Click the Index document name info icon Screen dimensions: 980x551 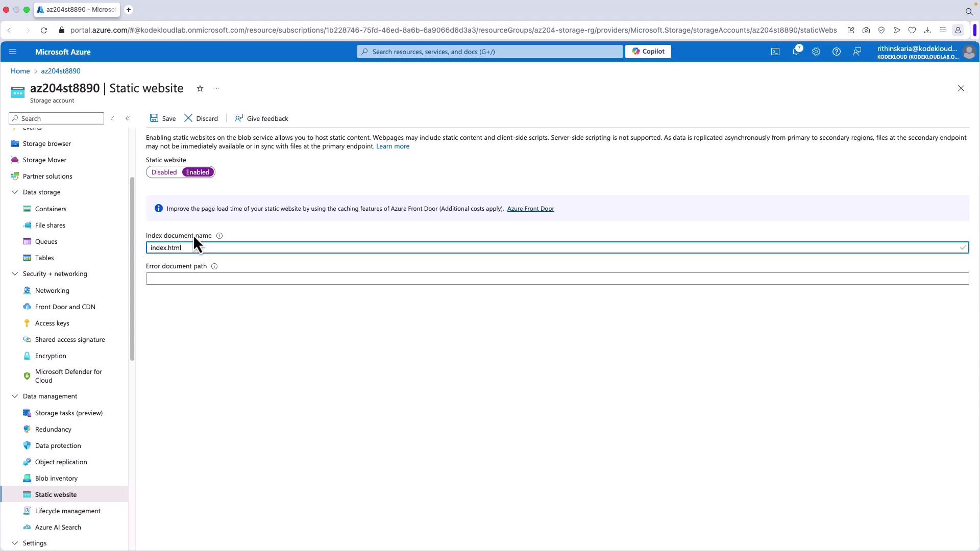(219, 236)
